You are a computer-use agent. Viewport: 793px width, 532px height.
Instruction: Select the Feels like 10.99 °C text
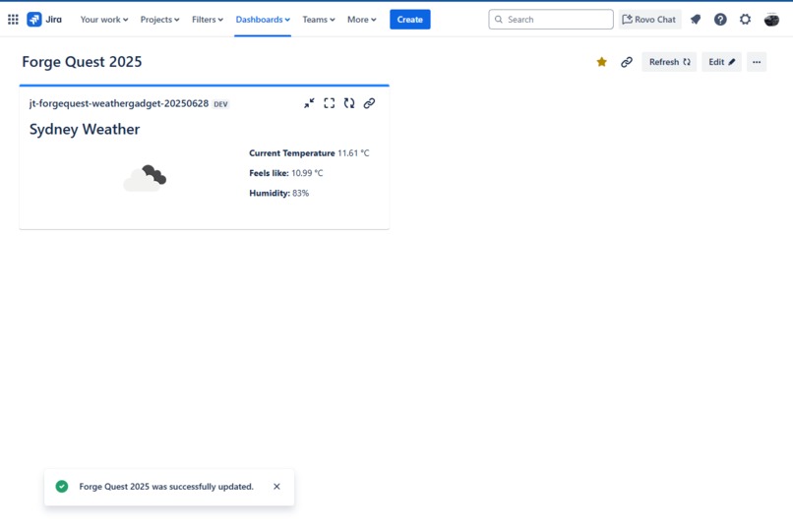click(285, 173)
